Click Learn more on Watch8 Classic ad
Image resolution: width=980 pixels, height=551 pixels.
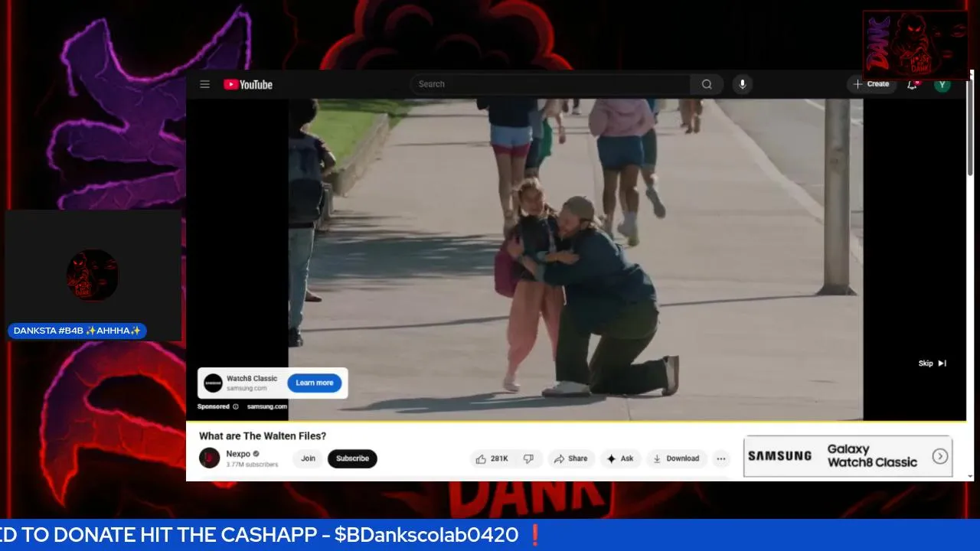[315, 383]
